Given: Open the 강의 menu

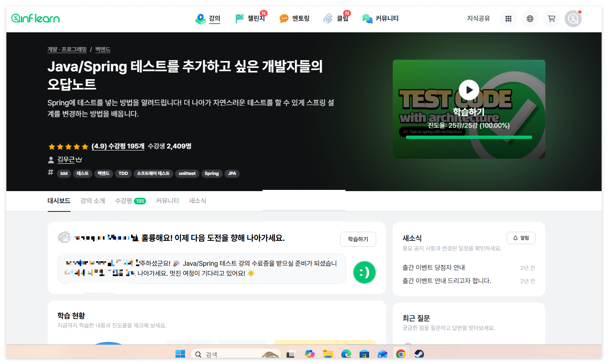Looking at the screenshot, I should [208, 19].
